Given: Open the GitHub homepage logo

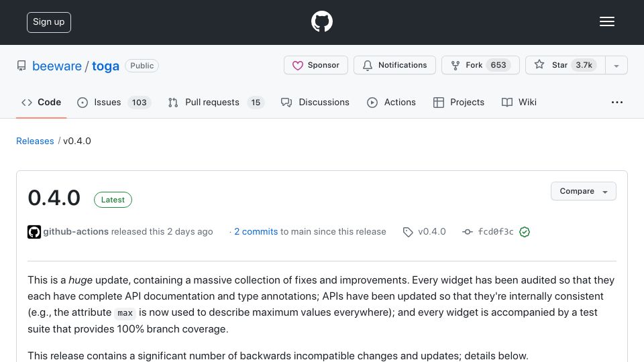Looking at the screenshot, I should (321, 21).
